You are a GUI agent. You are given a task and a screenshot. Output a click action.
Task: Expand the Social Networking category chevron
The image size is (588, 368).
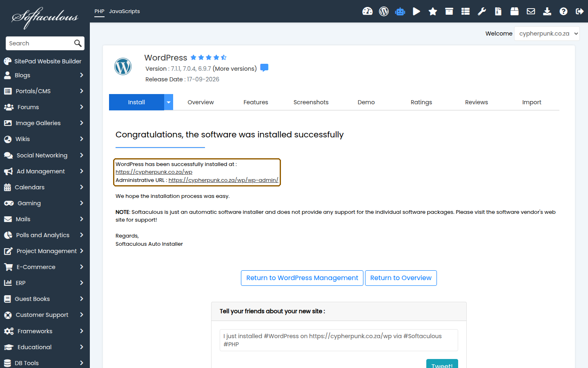[82, 155]
